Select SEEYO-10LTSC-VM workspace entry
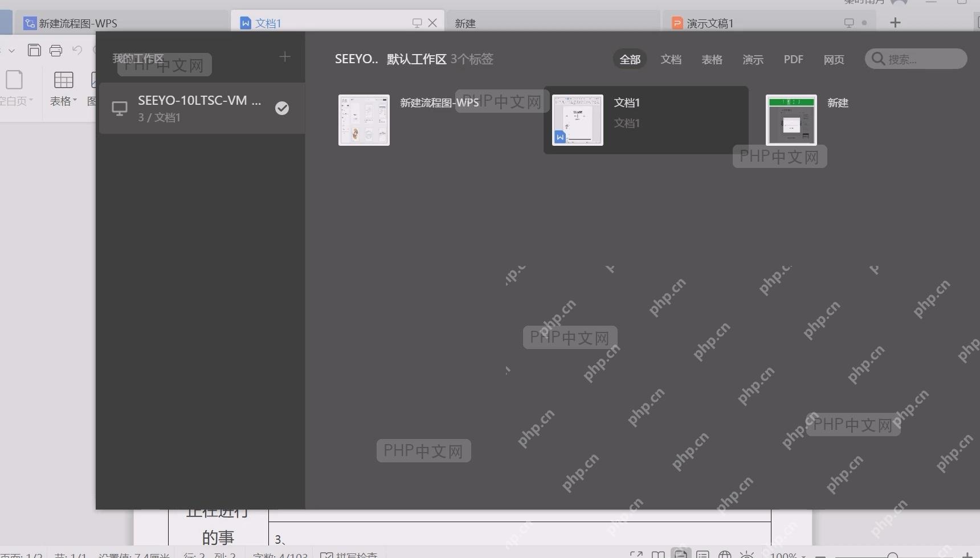The height and width of the screenshot is (558, 980). [202, 108]
